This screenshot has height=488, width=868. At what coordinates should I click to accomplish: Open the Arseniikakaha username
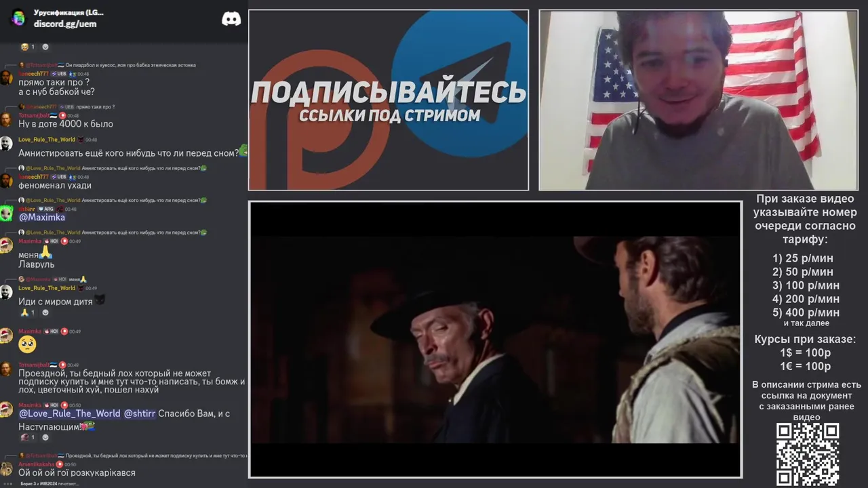[35, 464]
